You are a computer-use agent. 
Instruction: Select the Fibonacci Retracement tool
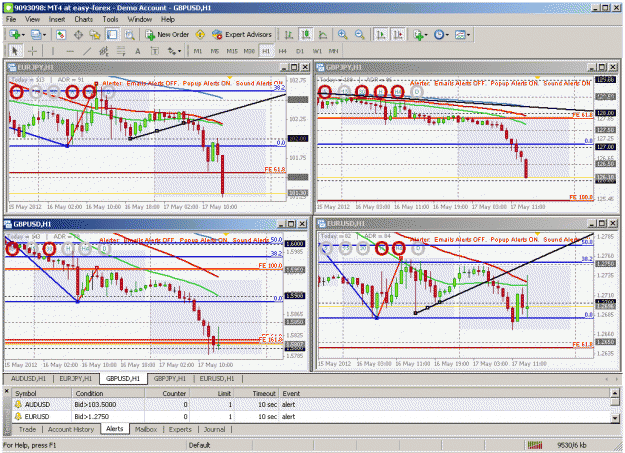coord(120,51)
